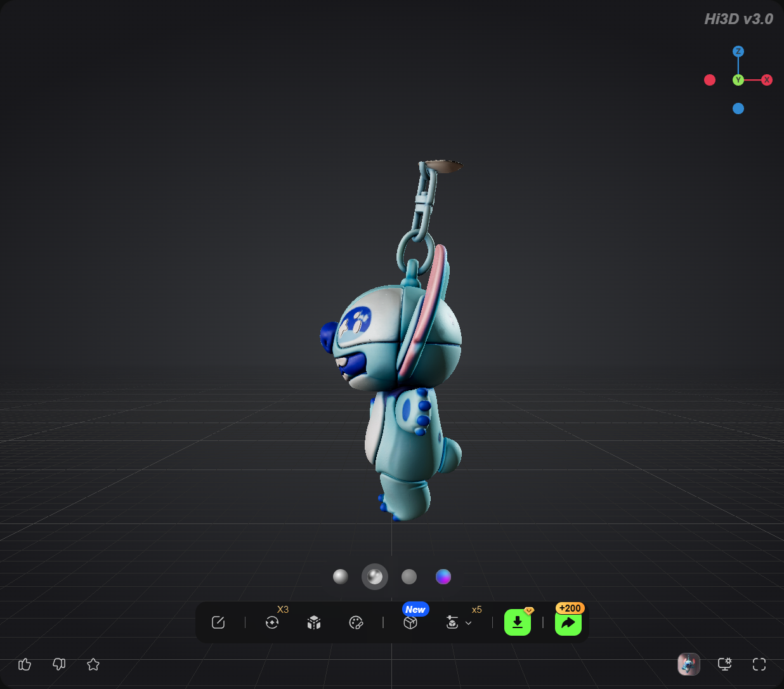Click the regenerate icon labeled X3
The width and height of the screenshot is (784, 689).
(x=272, y=622)
